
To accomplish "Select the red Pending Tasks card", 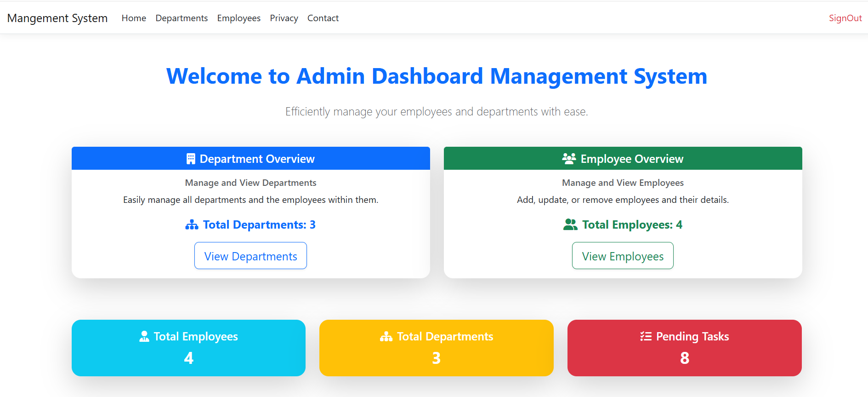I will (x=684, y=348).
